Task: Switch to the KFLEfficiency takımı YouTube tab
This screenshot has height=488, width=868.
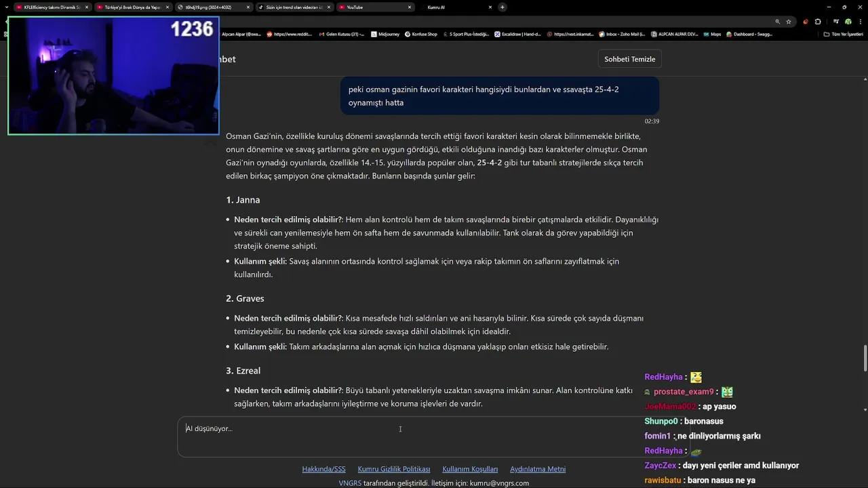Action: click(x=52, y=7)
